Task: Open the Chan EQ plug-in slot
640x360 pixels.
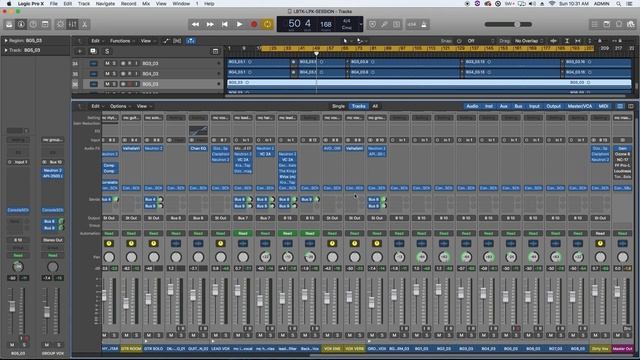Action: coord(198,149)
